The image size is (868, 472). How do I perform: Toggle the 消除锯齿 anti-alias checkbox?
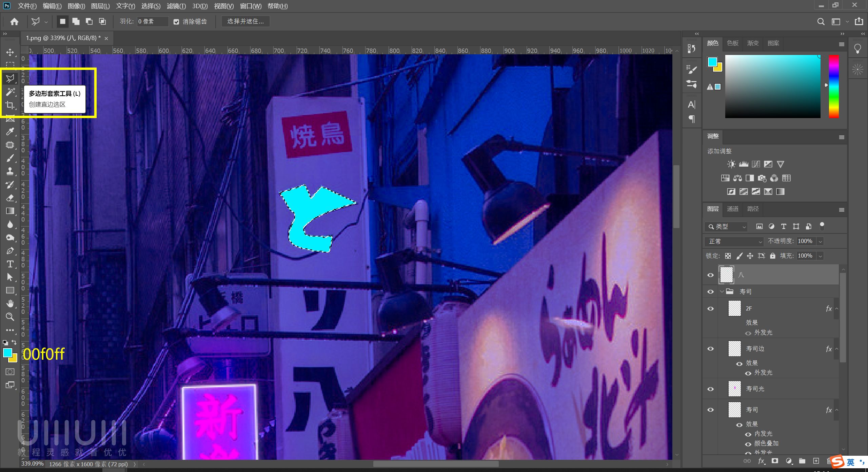pos(176,22)
